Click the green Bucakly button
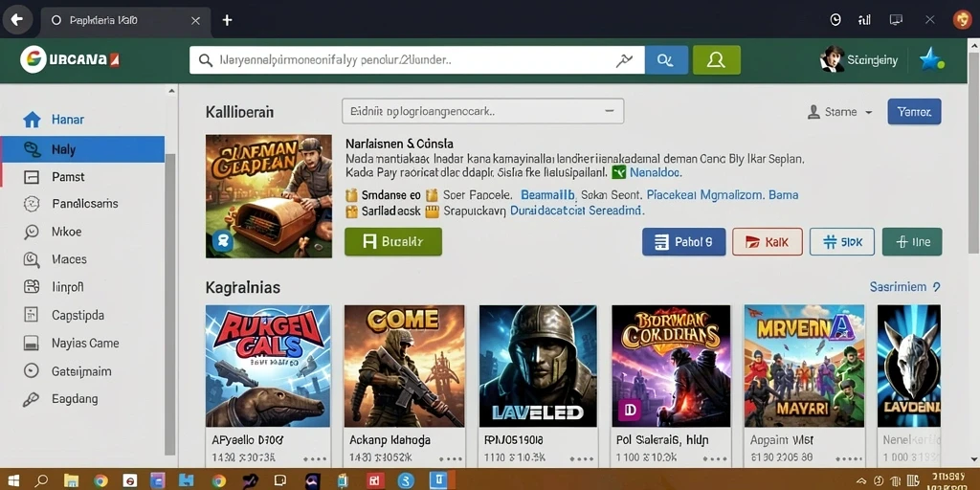Viewport: 980px width, 490px height. tap(393, 241)
